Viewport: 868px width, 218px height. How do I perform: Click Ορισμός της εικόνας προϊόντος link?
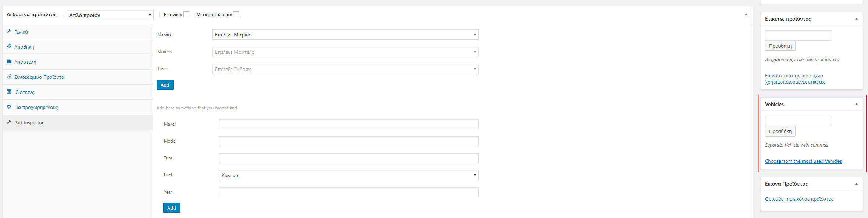coord(799,199)
